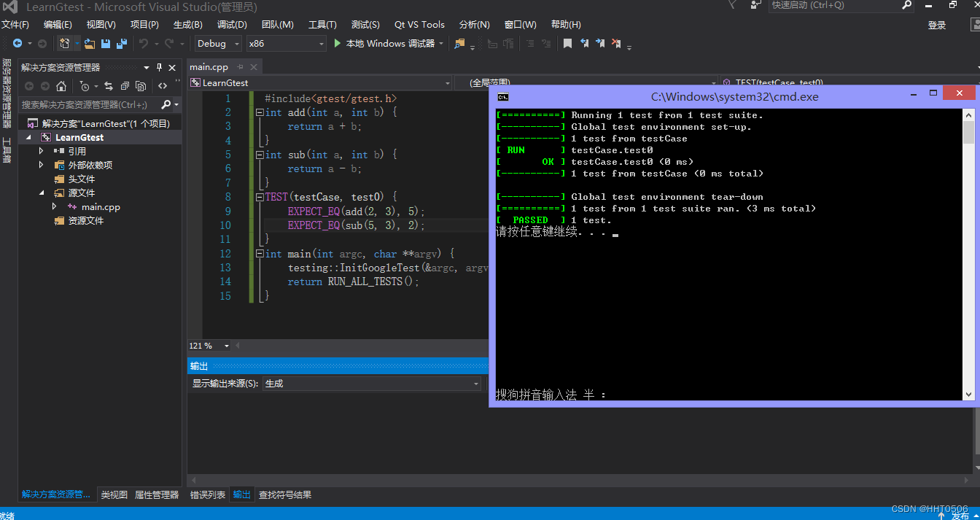Expand the 外部依赖项 node

click(42, 165)
